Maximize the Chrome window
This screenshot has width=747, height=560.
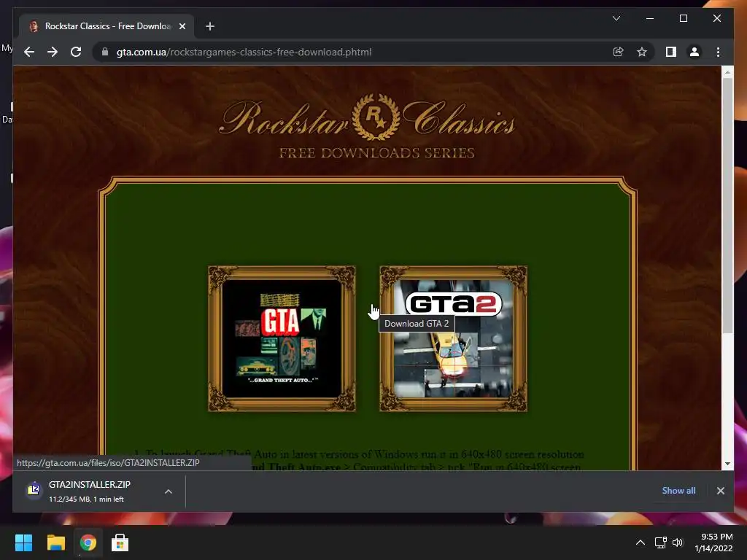pos(683,18)
